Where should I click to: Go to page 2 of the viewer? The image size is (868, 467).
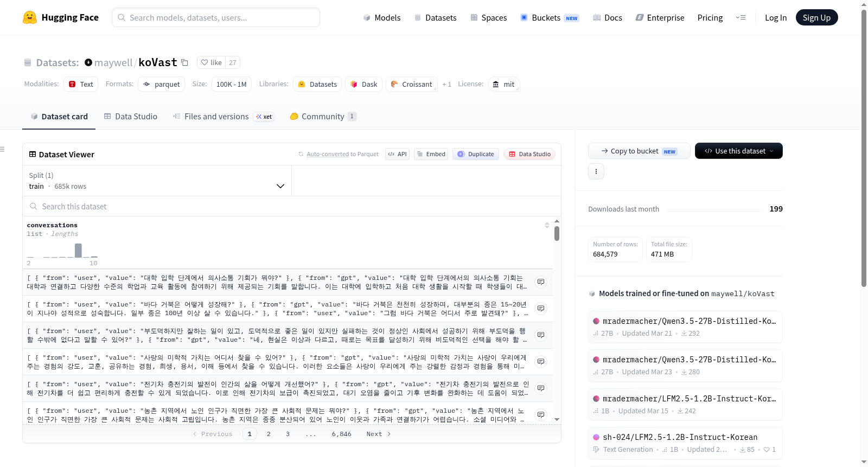269,434
